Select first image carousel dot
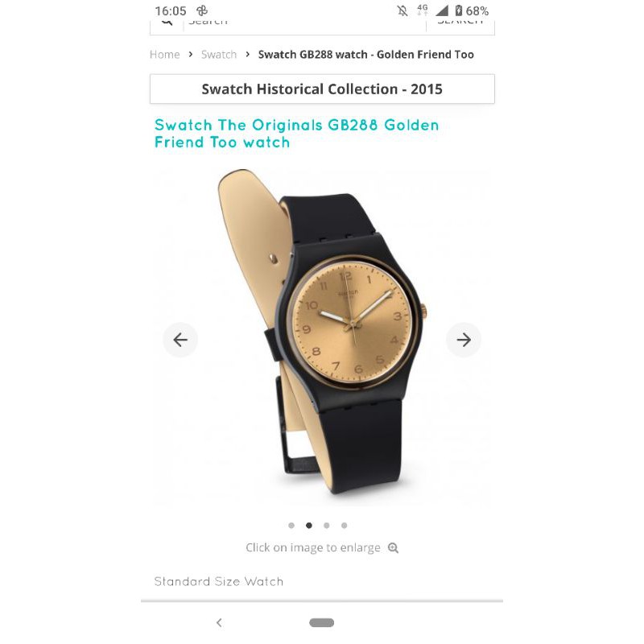 (291, 526)
